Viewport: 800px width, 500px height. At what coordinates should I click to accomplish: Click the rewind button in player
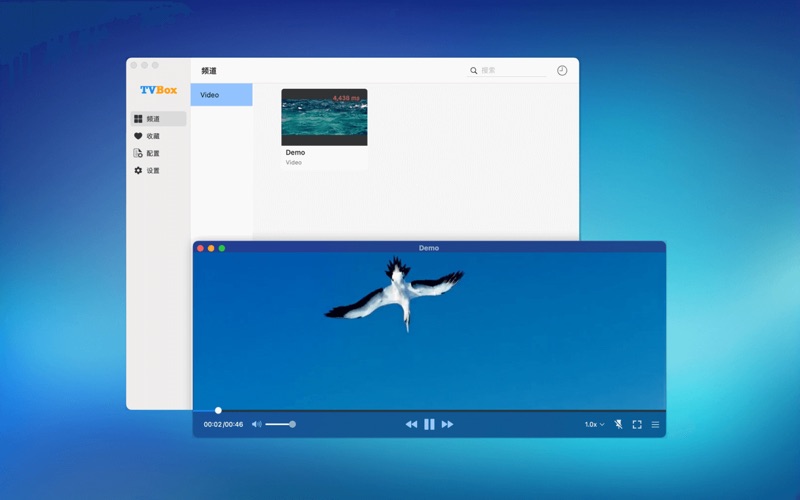point(411,425)
